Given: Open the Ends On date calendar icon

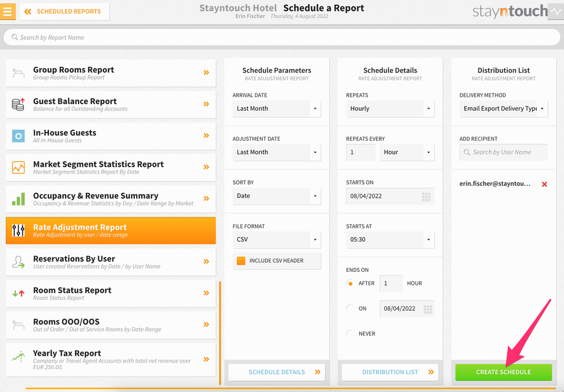Looking at the screenshot, I should pos(428,309).
